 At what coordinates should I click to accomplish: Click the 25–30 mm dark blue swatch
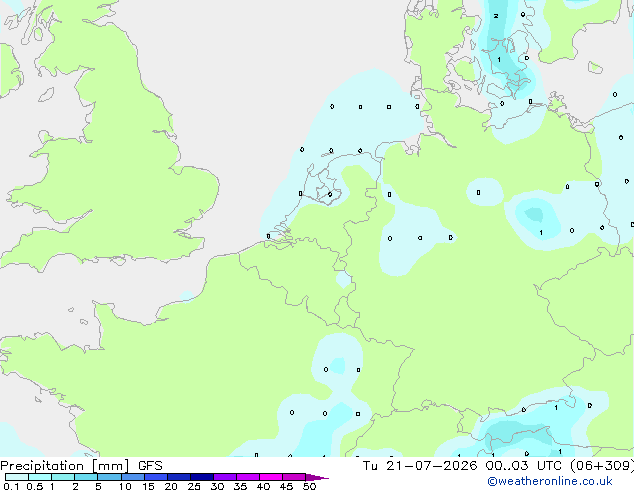[201, 477]
